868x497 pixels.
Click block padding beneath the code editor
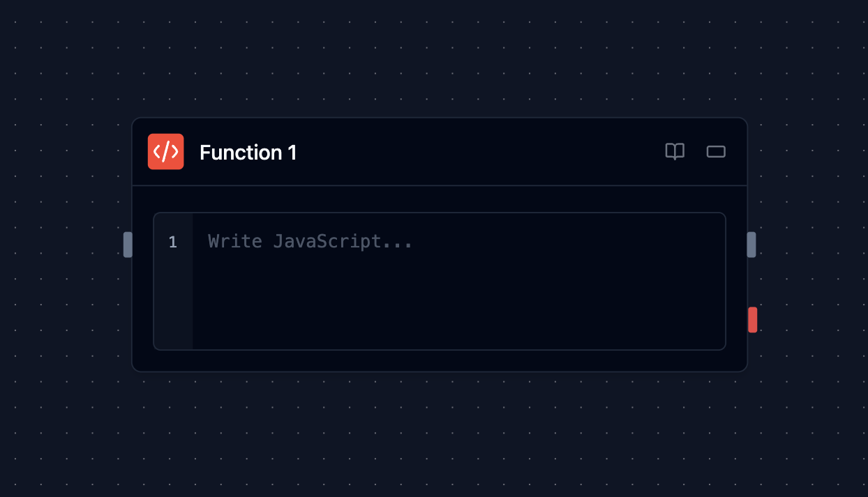[440, 360]
